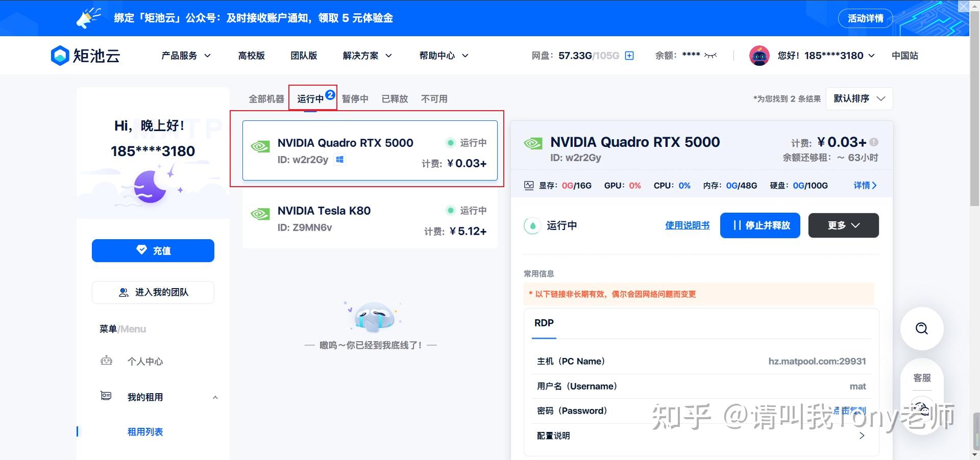The image size is (980, 460).
Task: Open 详情 resource details
Action: (865, 185)
